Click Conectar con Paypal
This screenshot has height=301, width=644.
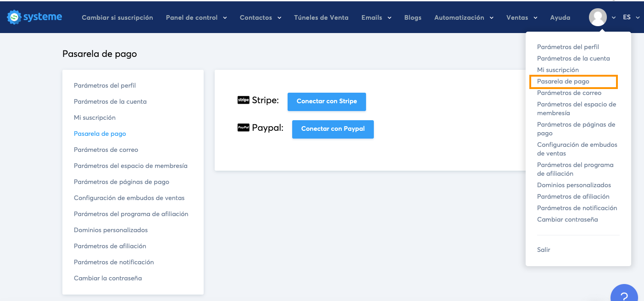tap(333, 129)
